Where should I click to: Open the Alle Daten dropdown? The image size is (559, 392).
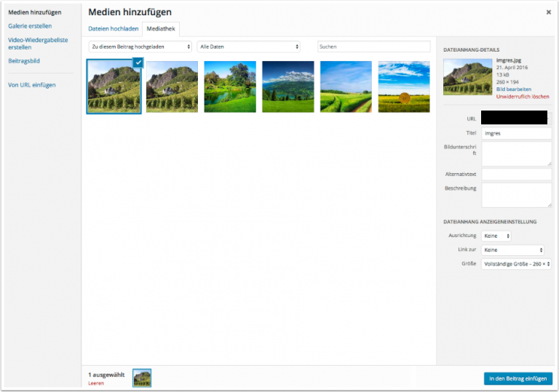[248, 47]
